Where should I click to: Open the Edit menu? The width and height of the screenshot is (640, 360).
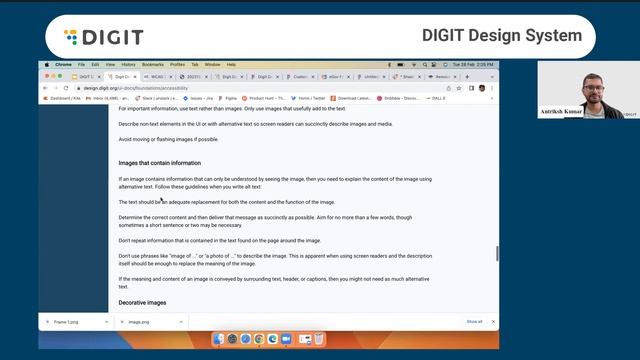[x=95, y=64]
